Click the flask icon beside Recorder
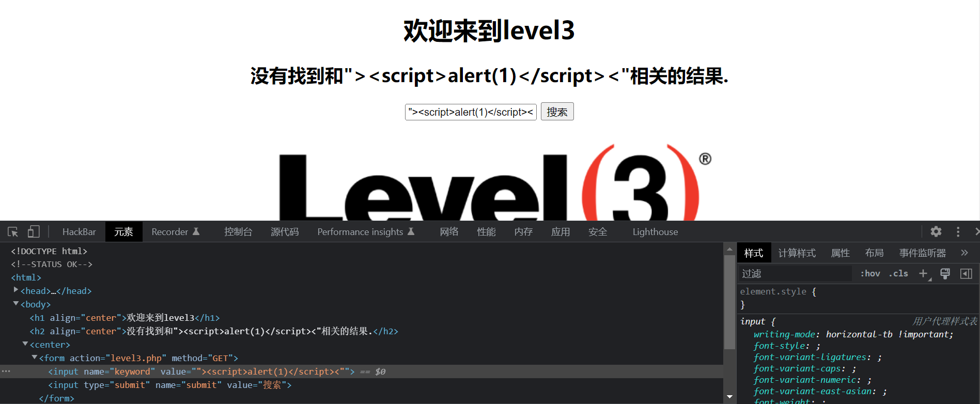Image resolution: width=980 pixels, height=404 pixels. [x=196, y=232]
